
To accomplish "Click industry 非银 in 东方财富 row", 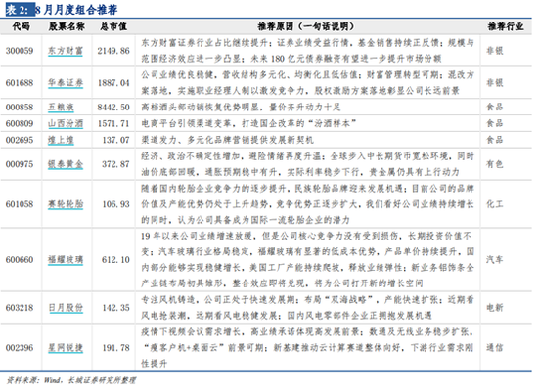I will (494, 51).
